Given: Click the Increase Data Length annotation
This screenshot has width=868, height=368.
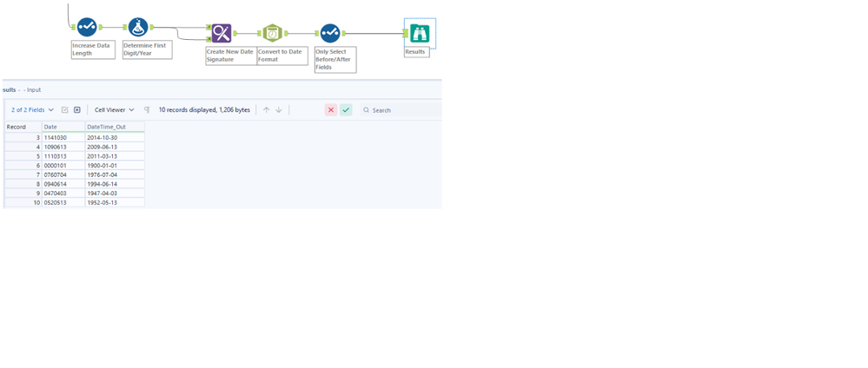Looking at the screenshot, I should tap(93, 49).
